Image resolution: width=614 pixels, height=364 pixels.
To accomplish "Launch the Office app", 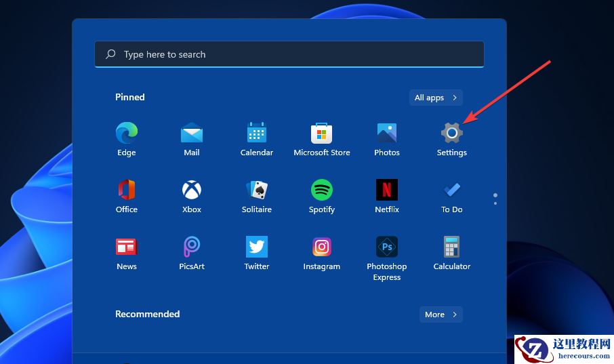I will click(127, 196).
